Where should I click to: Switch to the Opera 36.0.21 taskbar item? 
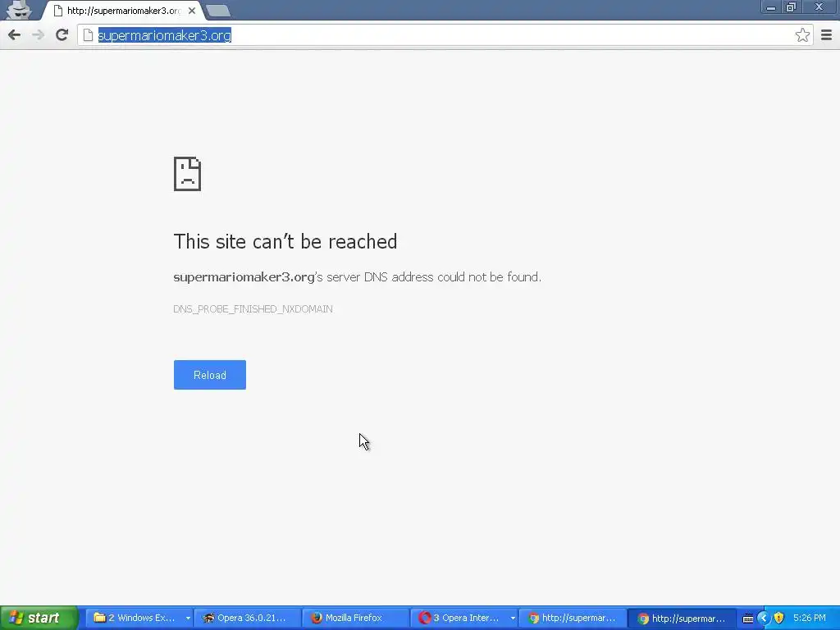point(248,618)
